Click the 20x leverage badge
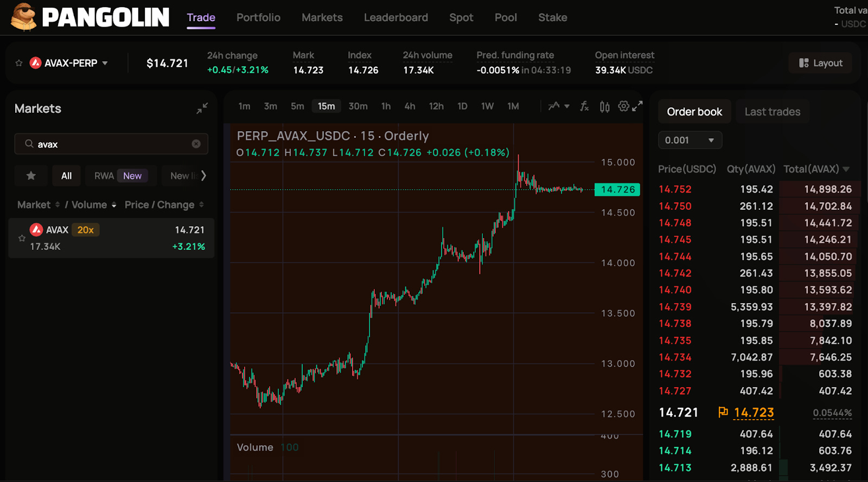Viewport: 868px width, 482px height. point(85,230)
